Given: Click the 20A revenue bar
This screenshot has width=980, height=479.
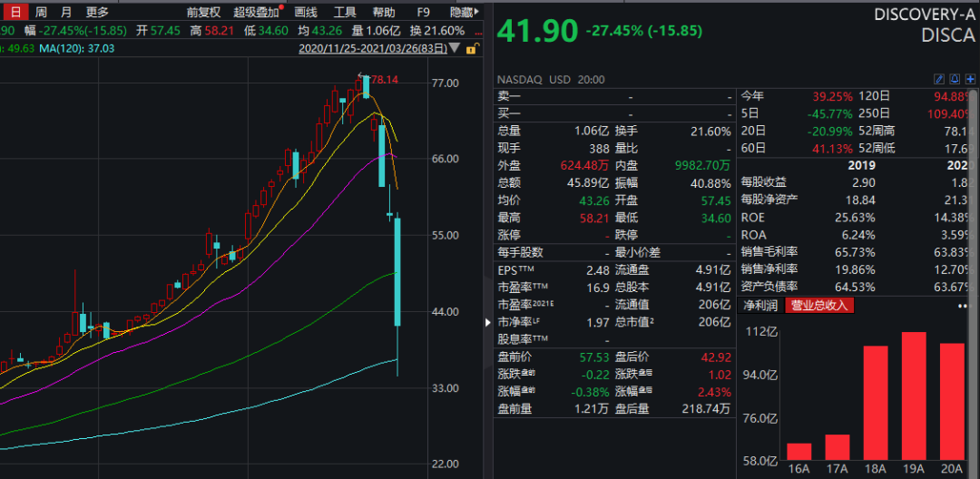Looking at the screenshot, I should point(952,402).
